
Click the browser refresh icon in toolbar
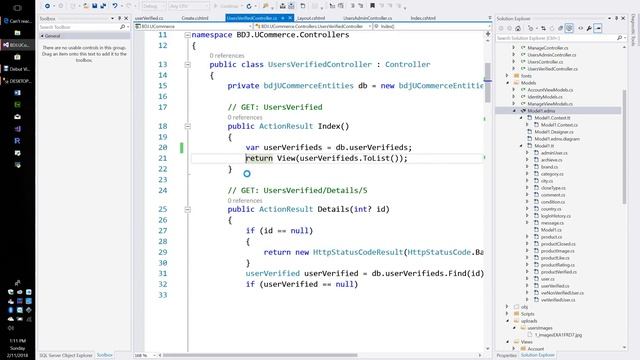point(249,6)
